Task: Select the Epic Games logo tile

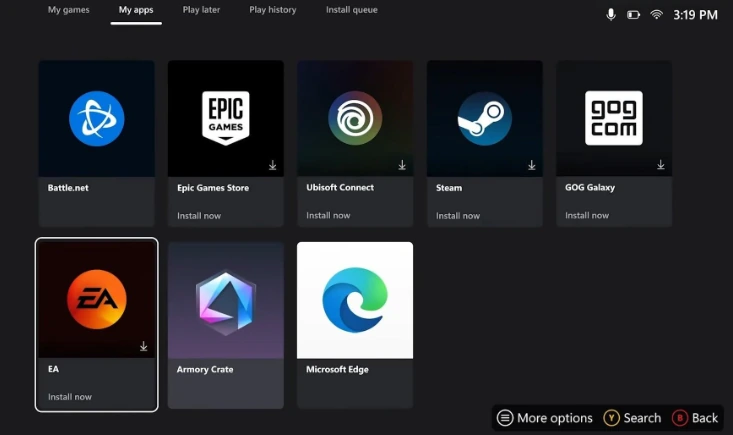Action: tap(226, 118)
